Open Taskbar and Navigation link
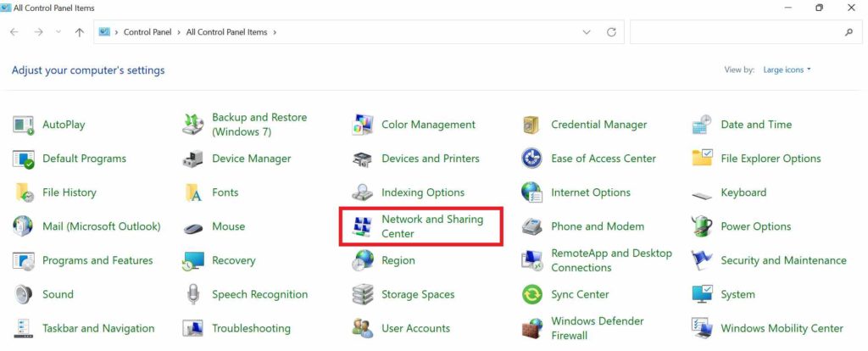The height and width of the screenshot is (351, 868). point(98,328)
